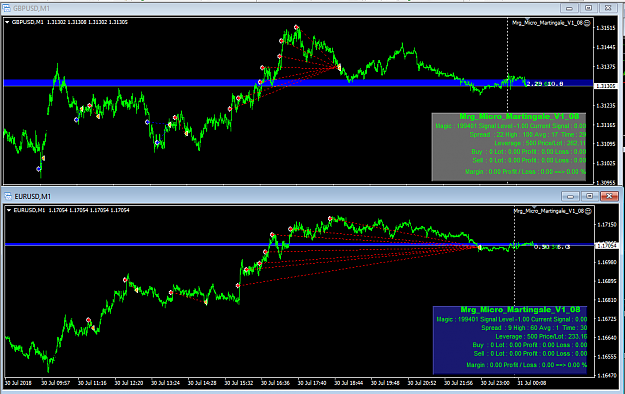
Task: Click the 1.31235 price level label
Action: click(x=606, y=106)
